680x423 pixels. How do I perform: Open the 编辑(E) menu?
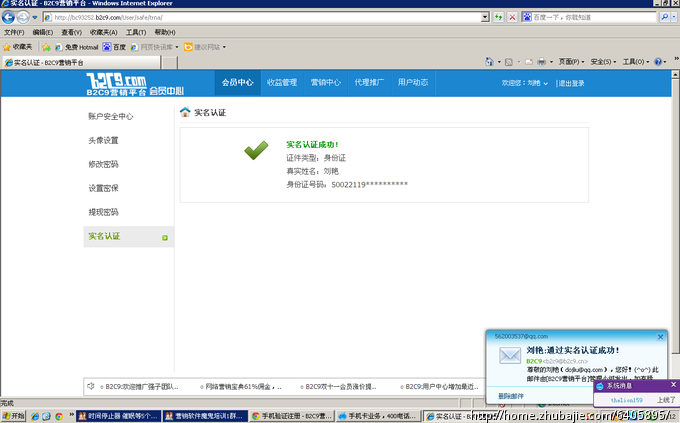click(x=42, y=33)
